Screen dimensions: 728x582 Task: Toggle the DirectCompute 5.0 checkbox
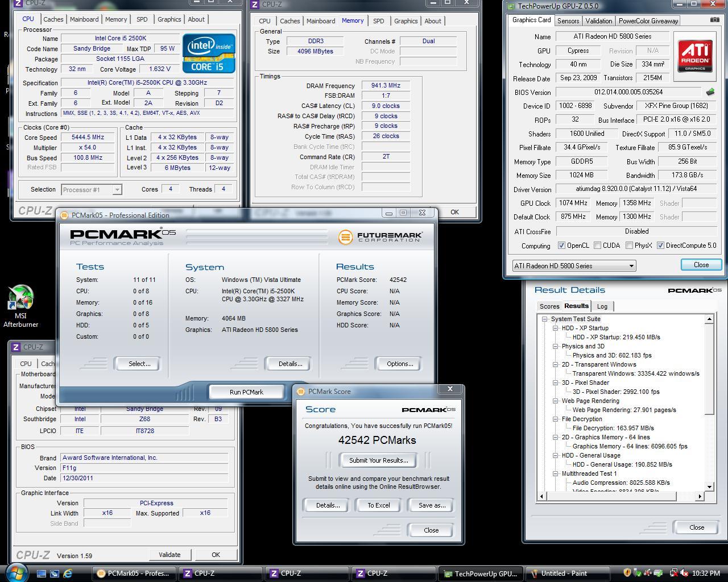tap(660, 246)
